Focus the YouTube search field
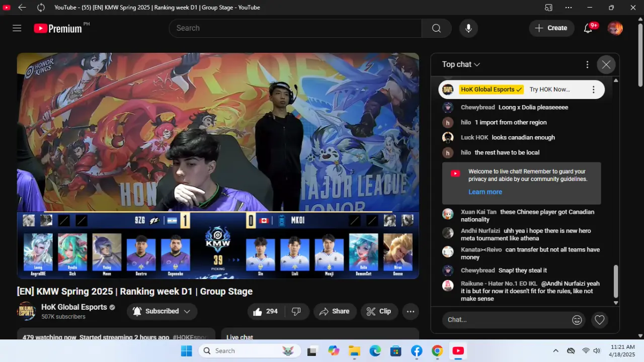Viewport: 644px width, 362px height. point(295,28)
